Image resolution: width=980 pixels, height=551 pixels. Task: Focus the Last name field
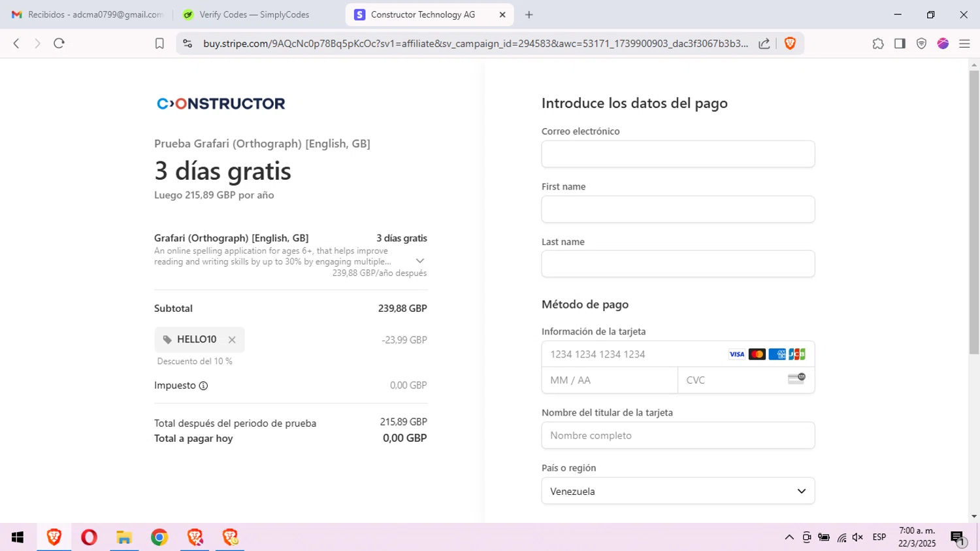click(678, 264)
